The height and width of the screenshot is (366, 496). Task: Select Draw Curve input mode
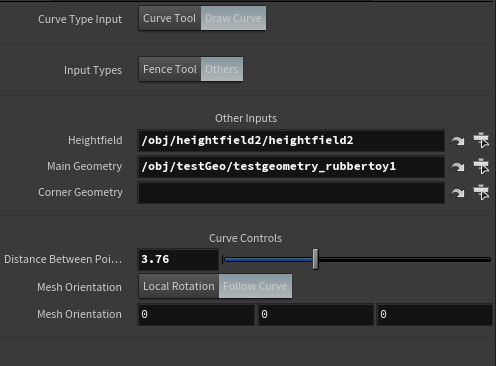click(233, 18)
